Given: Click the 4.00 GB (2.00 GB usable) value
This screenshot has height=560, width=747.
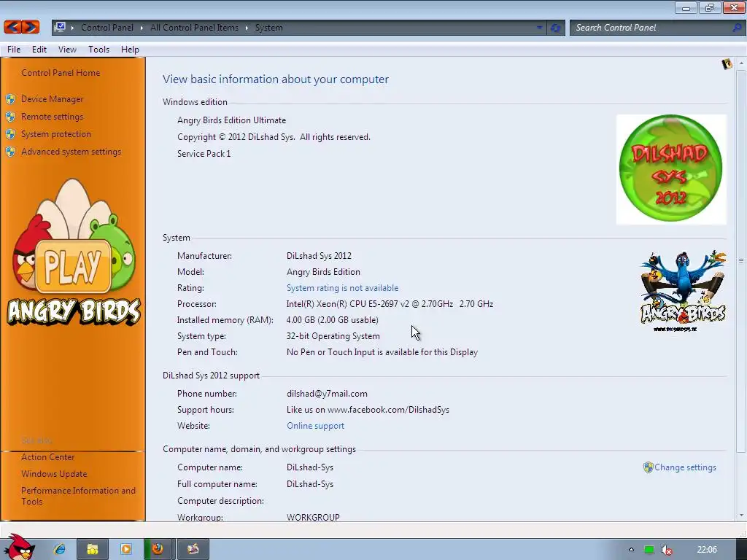Looking at the screenshot, I should tap(332, 320).
